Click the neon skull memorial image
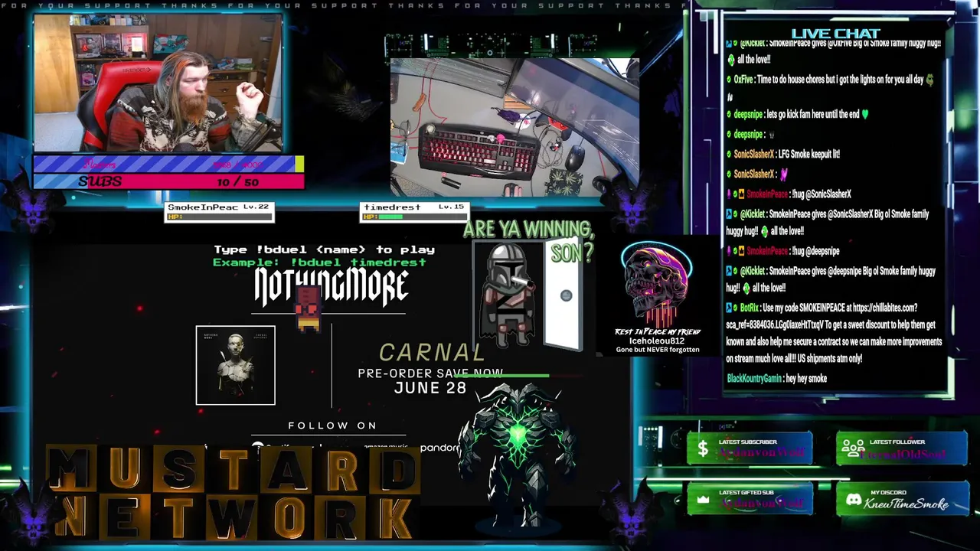 (x=657, y=283)
